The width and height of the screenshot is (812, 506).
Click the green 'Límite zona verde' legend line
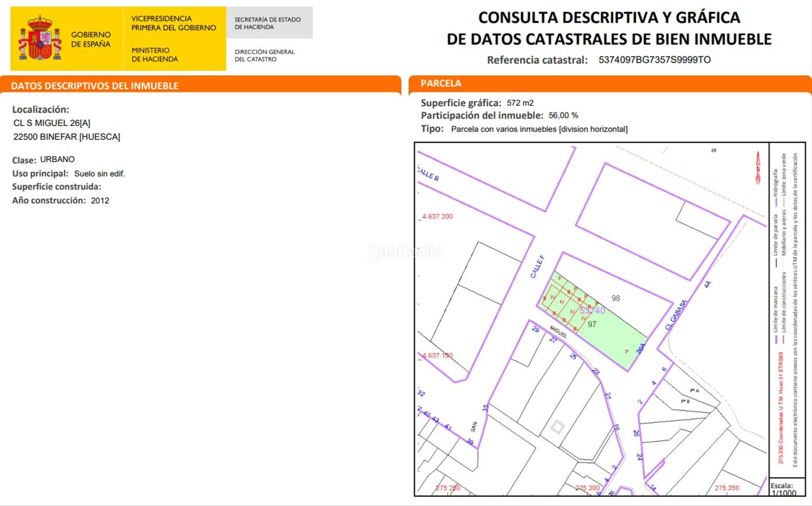pos(783,203)
